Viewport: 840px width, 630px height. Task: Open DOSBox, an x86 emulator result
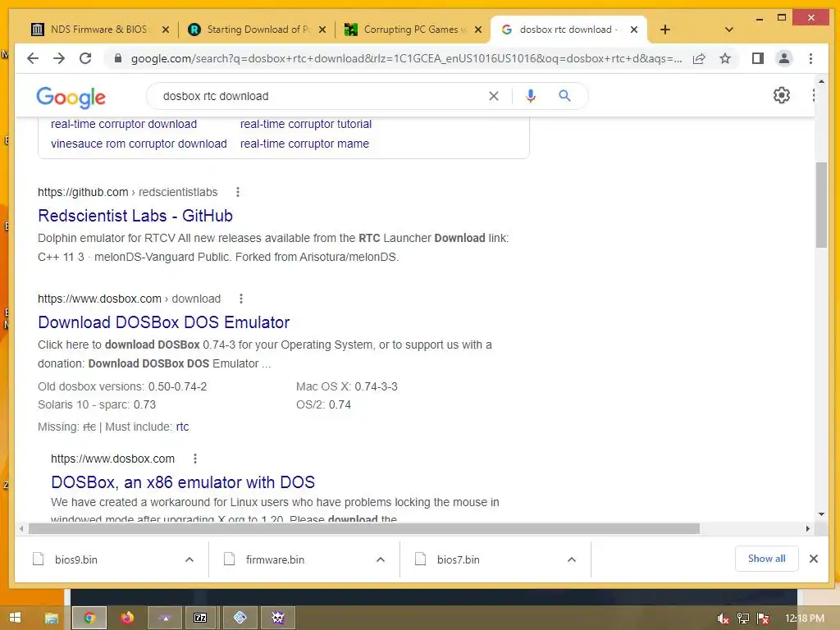coord(183,482)
